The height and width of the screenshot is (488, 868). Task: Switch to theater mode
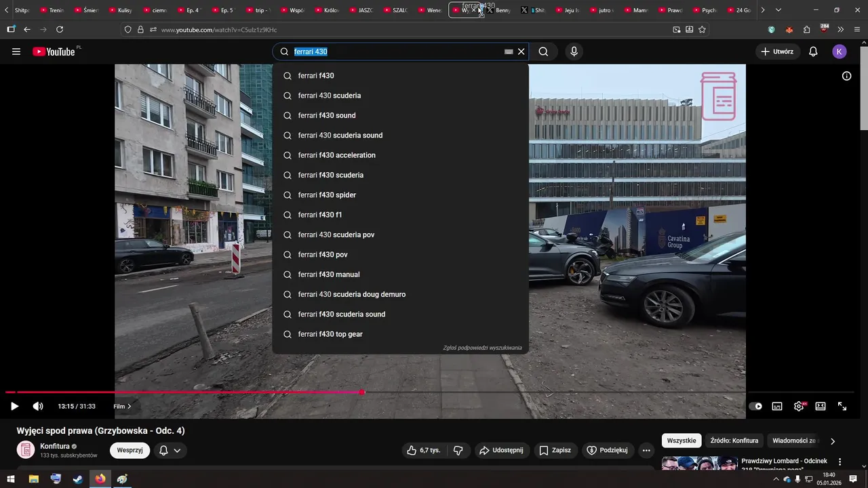coord(821,406)
